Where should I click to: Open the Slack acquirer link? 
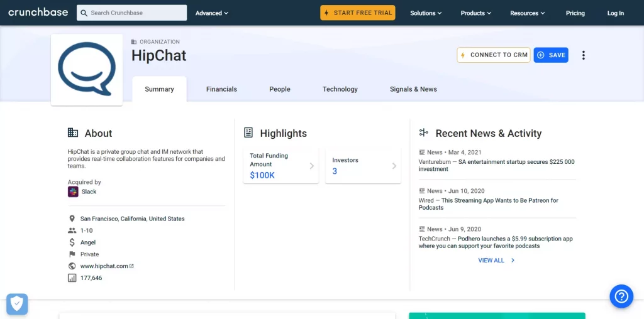[89, 192]
